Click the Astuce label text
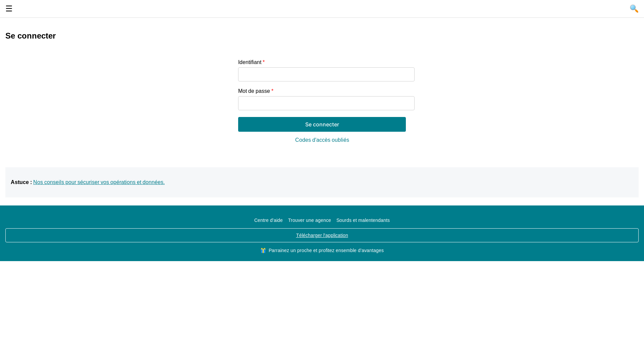This screenshot has height=362, width=644. (21, 182)
